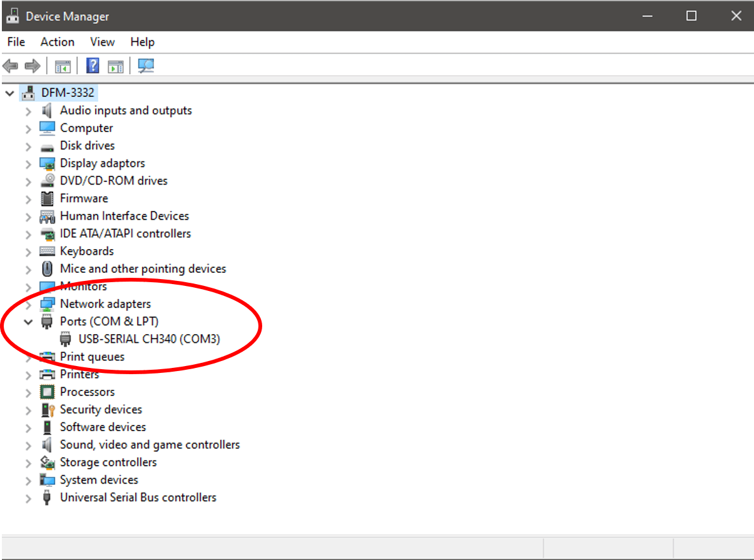754x560 pixels.
Task: Expand the Universal Serial Bus controllers node
Action: click(28, 498)
